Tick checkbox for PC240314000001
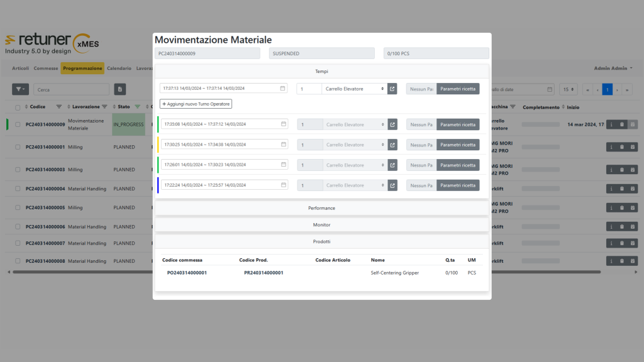644x362 pixels. click(x=18, y=147)
